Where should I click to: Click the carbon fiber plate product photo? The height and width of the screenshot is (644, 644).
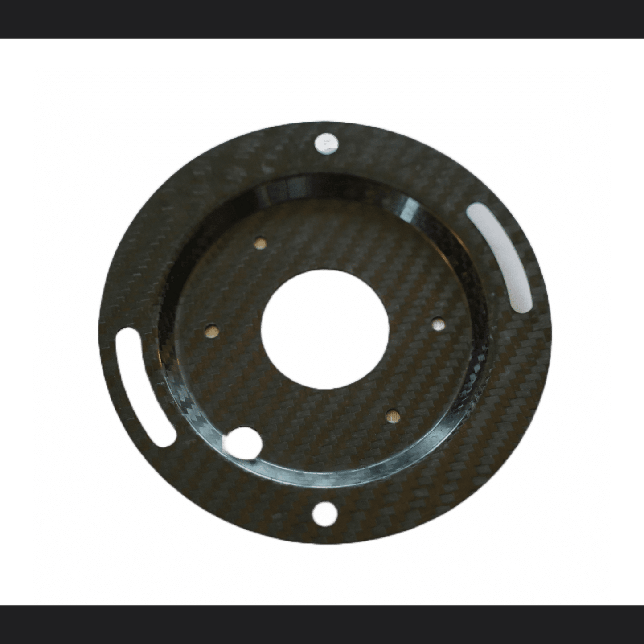tap(324, 332)
